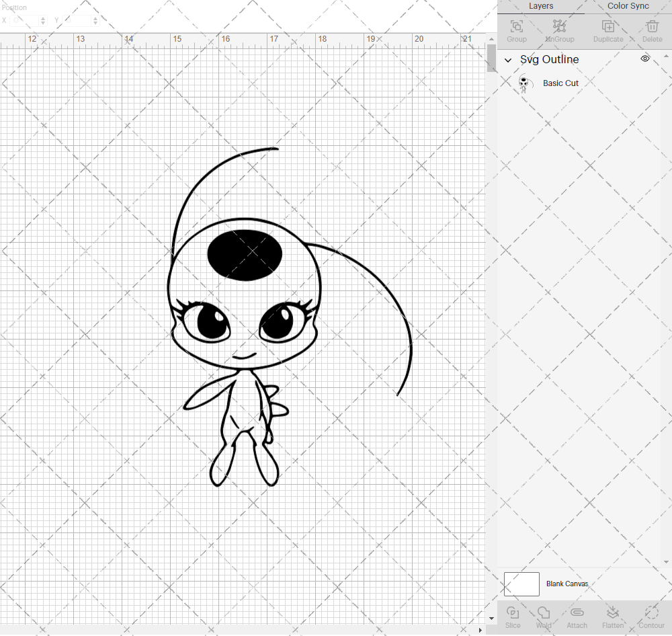Click the UnGroup icon

point(559,30)
